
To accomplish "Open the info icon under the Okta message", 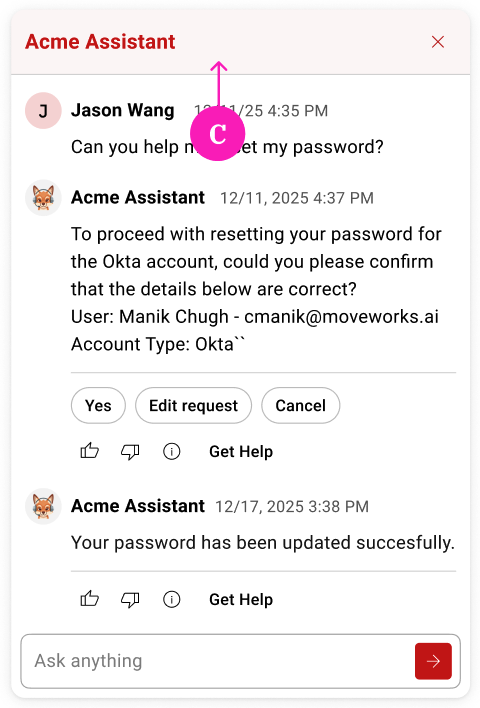I will [x=172, y=451].
